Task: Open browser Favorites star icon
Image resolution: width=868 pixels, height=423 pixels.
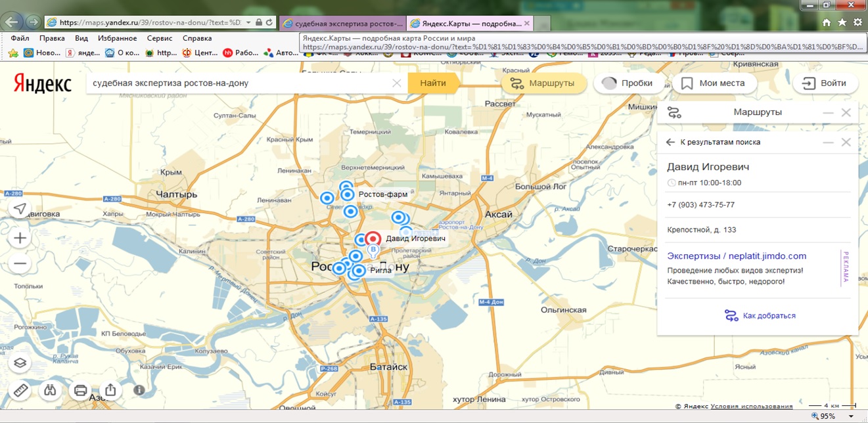Action: pos(842,22)
